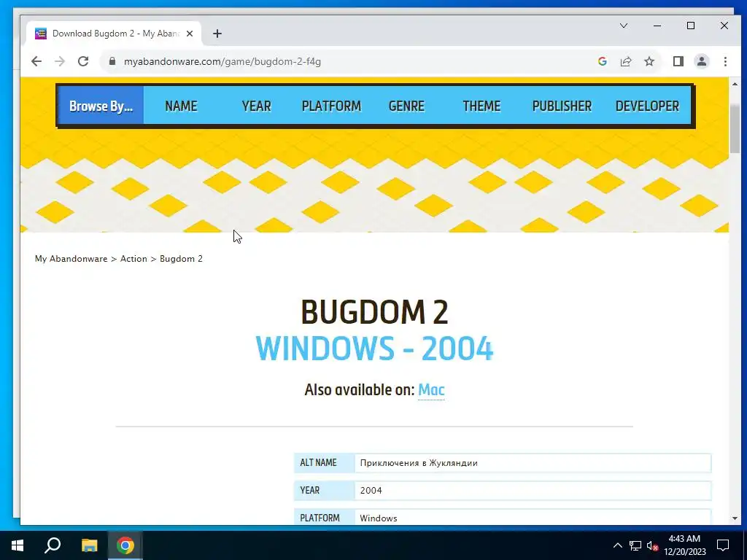Open Windows taskbar search
747x560 pixels.
coord(53,545)
